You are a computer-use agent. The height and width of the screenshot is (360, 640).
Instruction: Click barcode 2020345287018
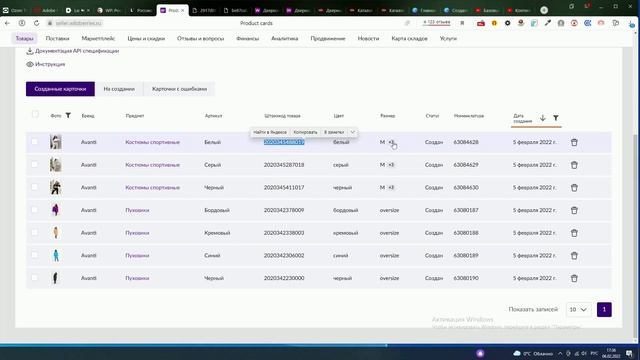[284, 165]
